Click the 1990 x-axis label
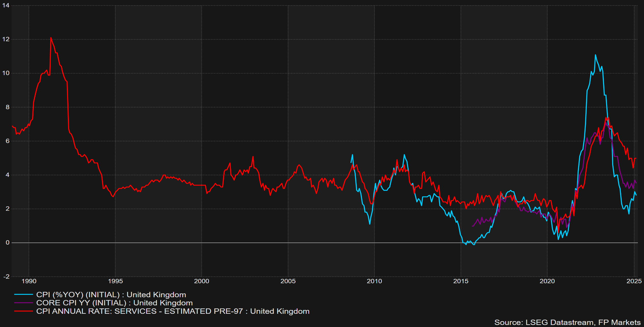 (x=29, y=281)
